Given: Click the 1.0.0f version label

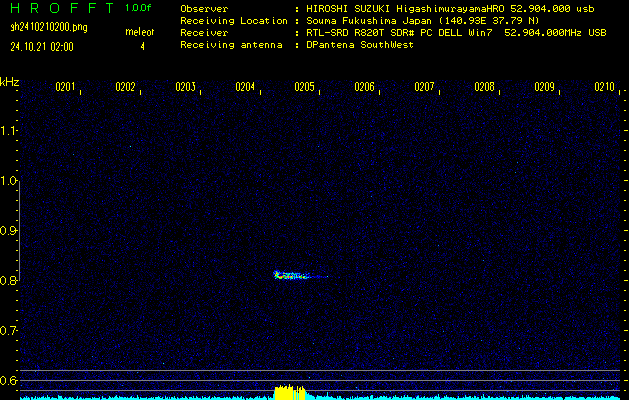Looking at the screenshot, I should 139,8.
